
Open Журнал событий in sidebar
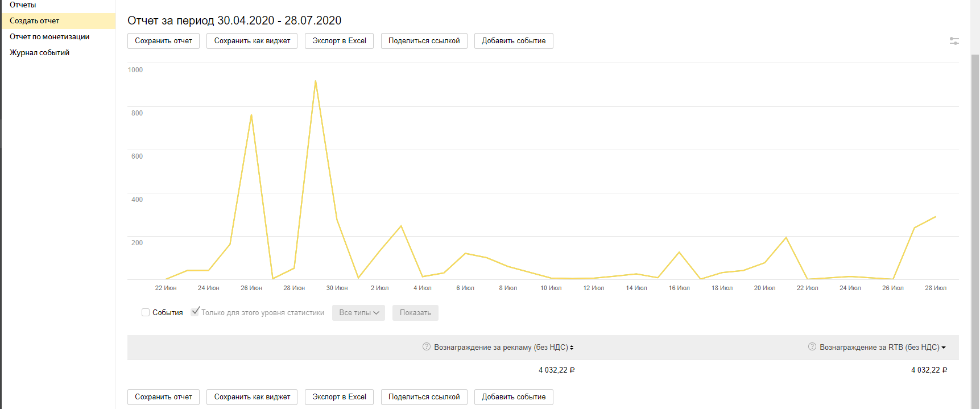pyautogui.click(x=39, y=53)
